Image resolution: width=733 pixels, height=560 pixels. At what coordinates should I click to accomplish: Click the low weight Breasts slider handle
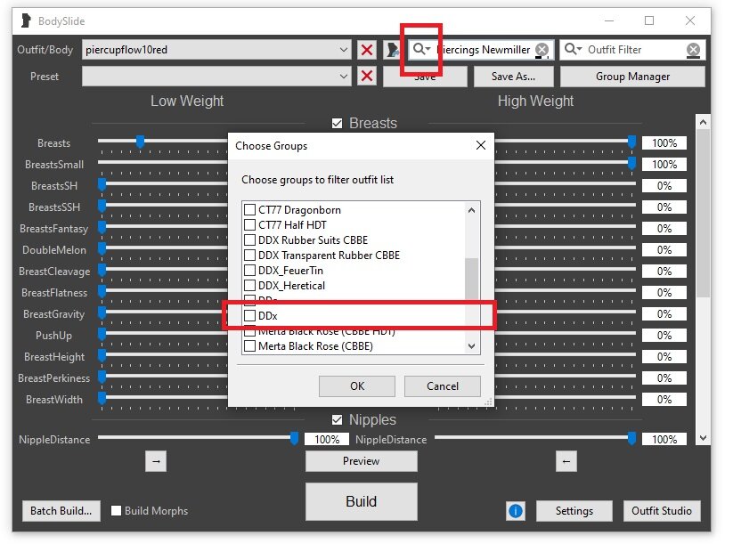tap(140, 142)
